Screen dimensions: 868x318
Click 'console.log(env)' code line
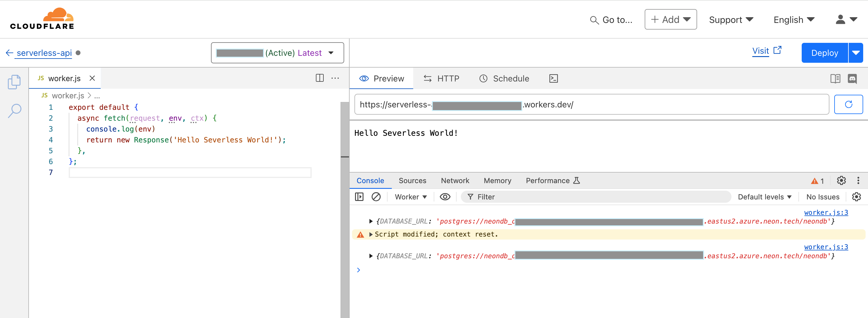[x=121, y=129]
